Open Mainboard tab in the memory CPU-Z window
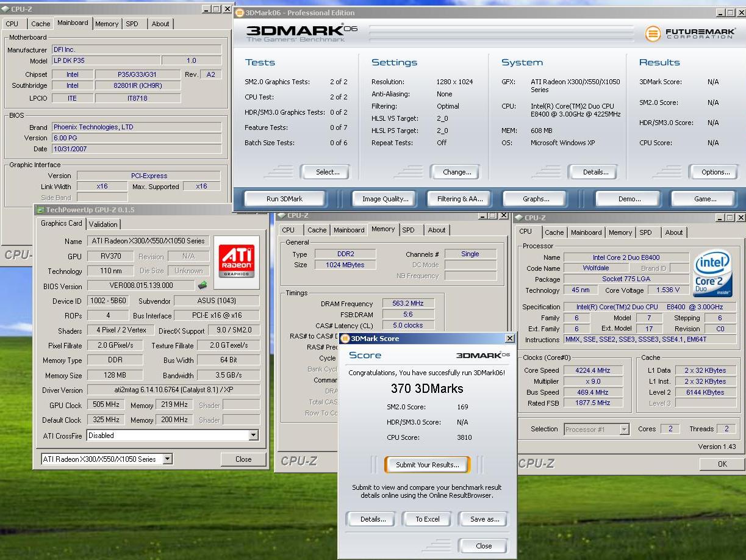 click(x=349, y=230)
